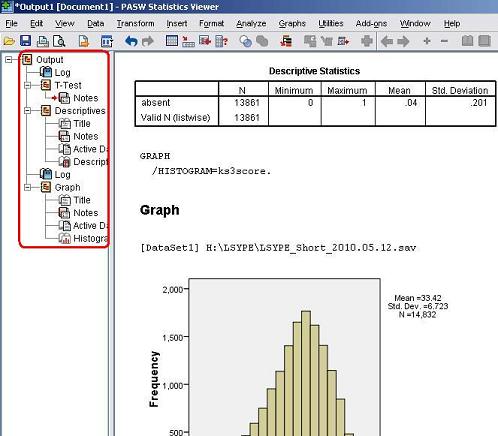Viewport: 498px width, 436px height.
Task: Click the grey overlapping circles toolbar icon
Action: click(x=262, y=41)
